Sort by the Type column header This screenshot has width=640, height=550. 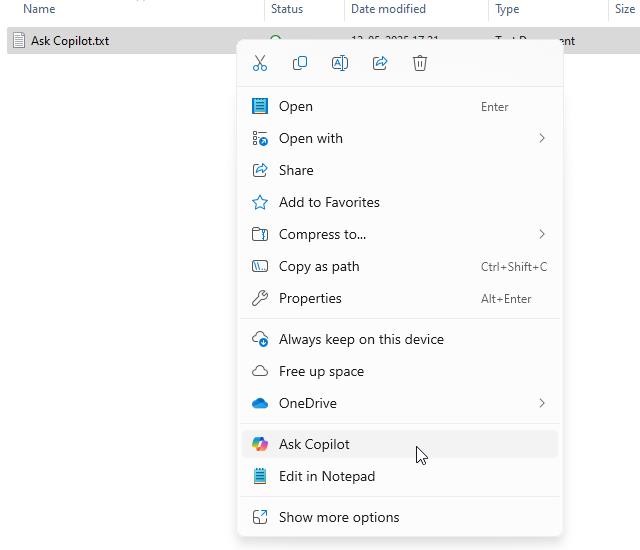(507, 9)
